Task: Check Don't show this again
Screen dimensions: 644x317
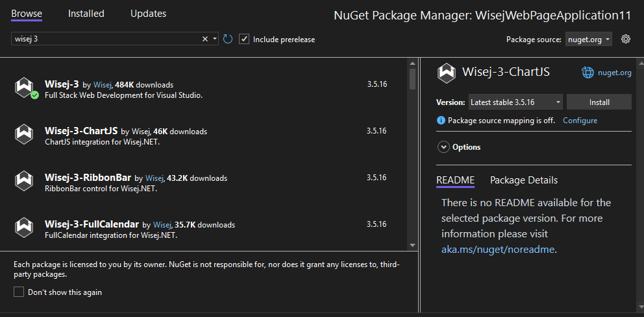Action: (x=18, y=292)
